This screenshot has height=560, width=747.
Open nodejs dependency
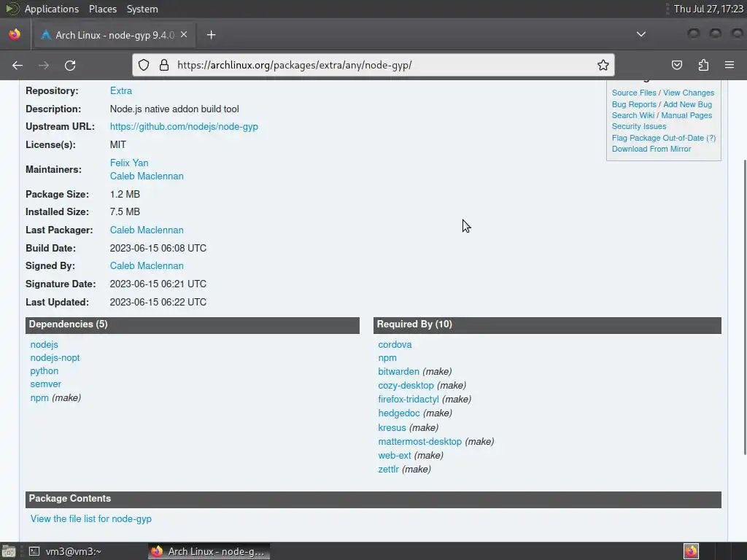44,344
